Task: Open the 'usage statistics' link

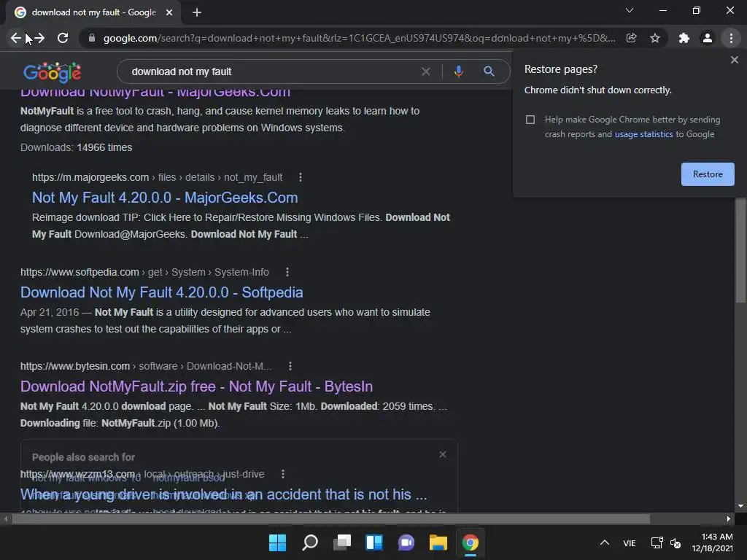Action: coord(643,134)
